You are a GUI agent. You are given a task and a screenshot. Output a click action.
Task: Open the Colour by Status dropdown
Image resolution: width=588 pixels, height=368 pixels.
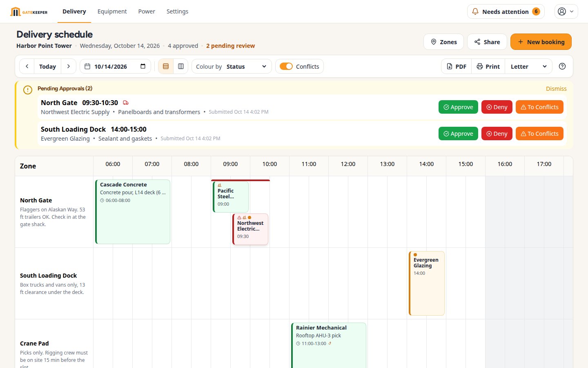point(232,66)
